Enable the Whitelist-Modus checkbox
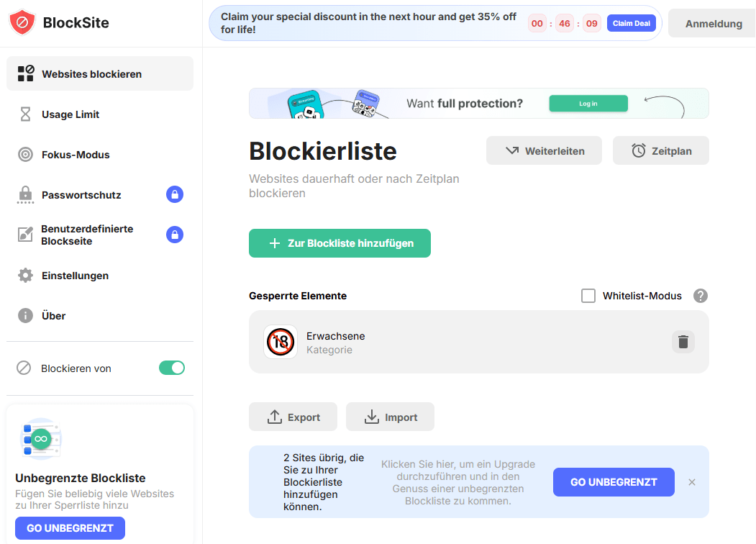The image size is (756, 544). coord(588,296)
